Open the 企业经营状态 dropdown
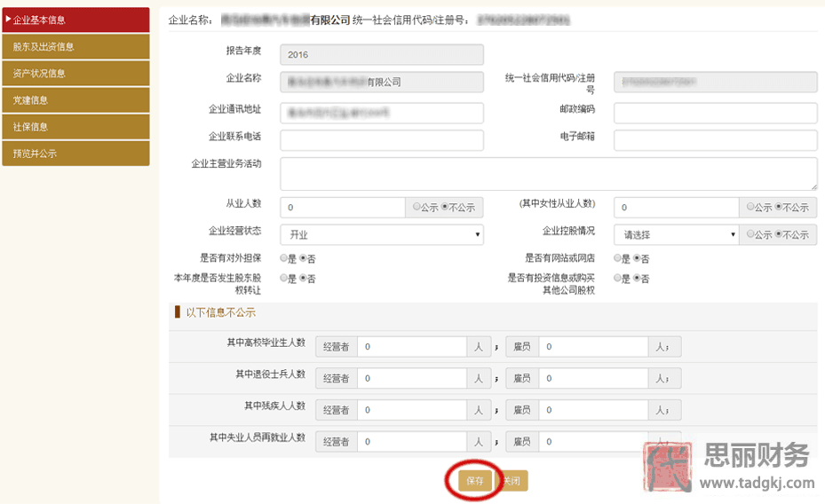 (382, 234)
